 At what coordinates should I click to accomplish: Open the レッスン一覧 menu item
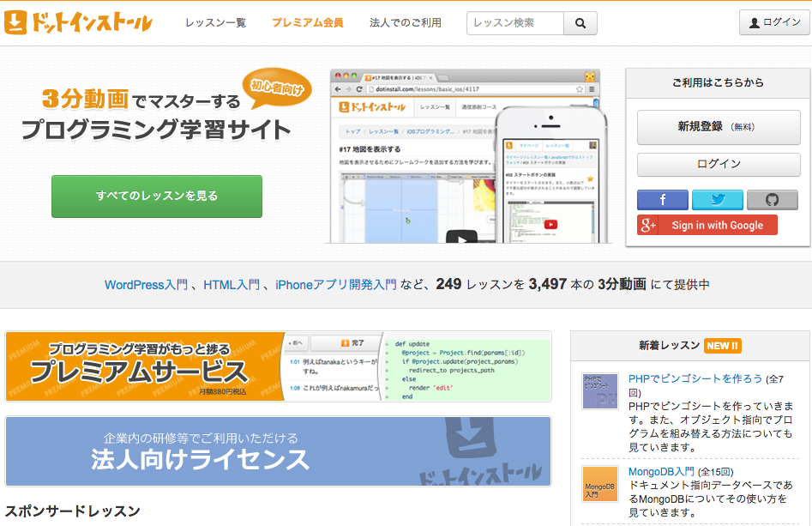pyautogui.click(x=215, y=23)
